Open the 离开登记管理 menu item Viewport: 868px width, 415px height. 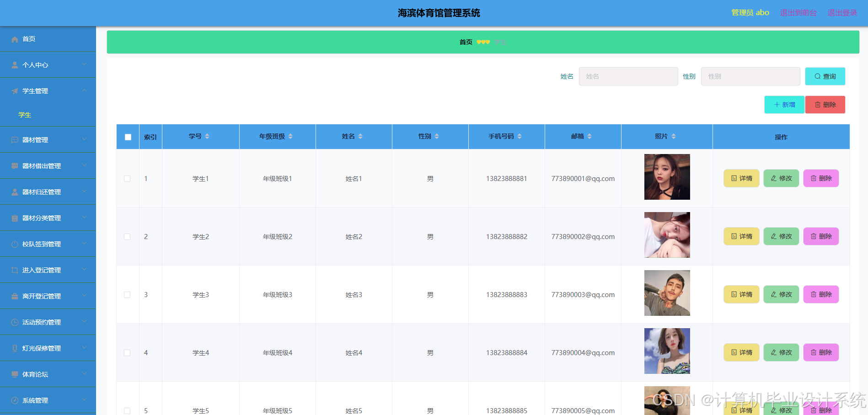pos(48,296)
